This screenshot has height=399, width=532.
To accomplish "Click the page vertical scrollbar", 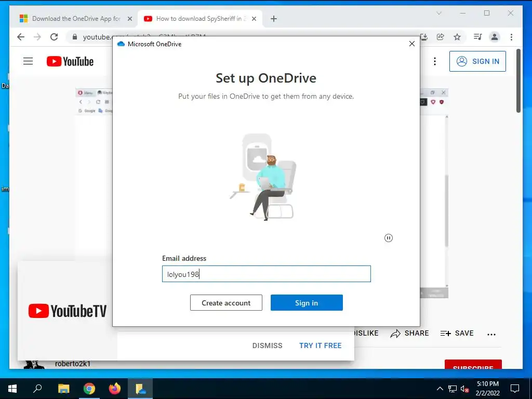I will [518, 81].
